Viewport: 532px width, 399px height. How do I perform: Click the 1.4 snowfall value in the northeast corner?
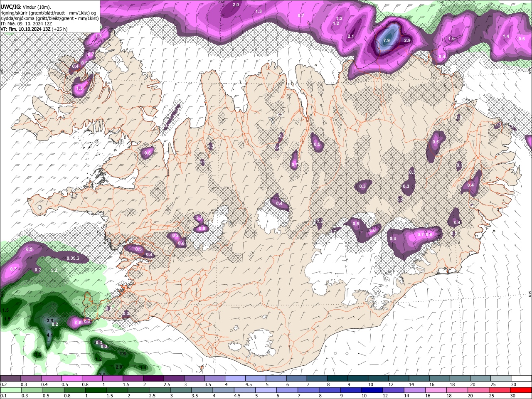pyautogui.click(x=506, y=36)
